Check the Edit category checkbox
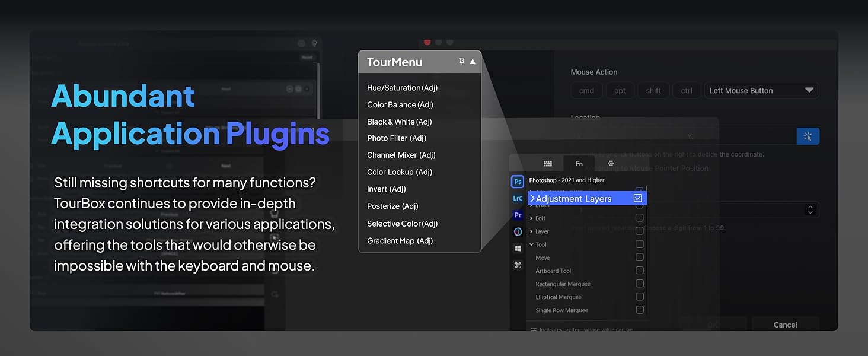The height and width of the screenshot is (356, 868). pos(639,218)
